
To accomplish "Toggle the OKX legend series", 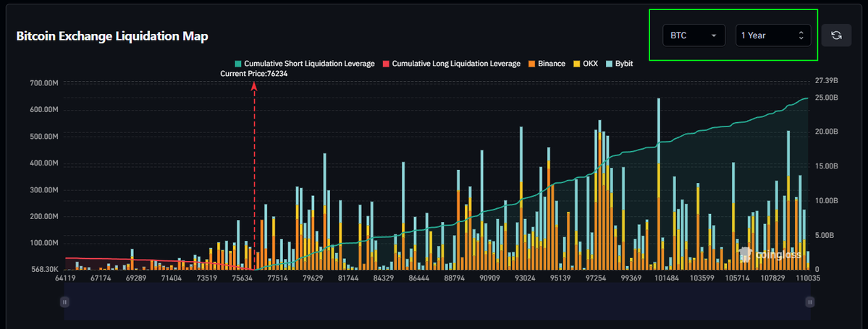I will (x=585, y=64).
